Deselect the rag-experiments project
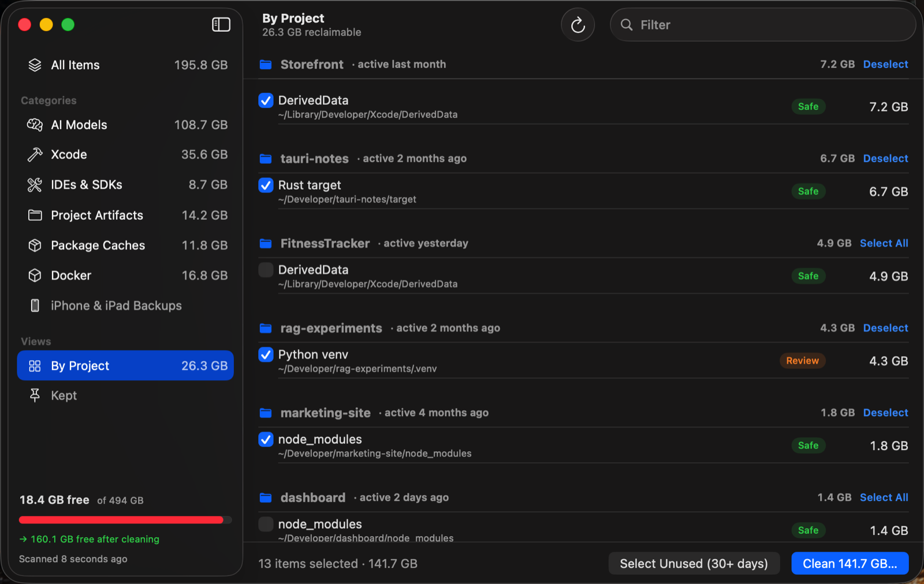924x584 pixels. click(885, 328)
